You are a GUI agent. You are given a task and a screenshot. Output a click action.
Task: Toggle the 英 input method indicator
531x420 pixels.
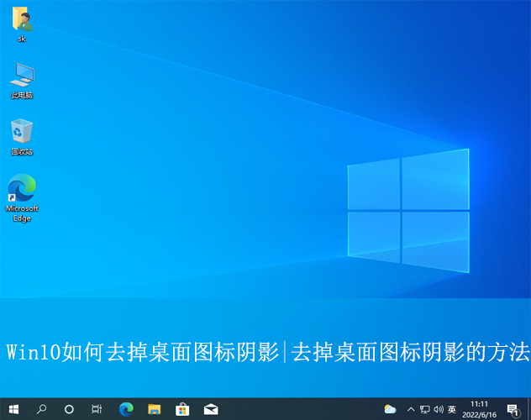[x=452, y=409]
